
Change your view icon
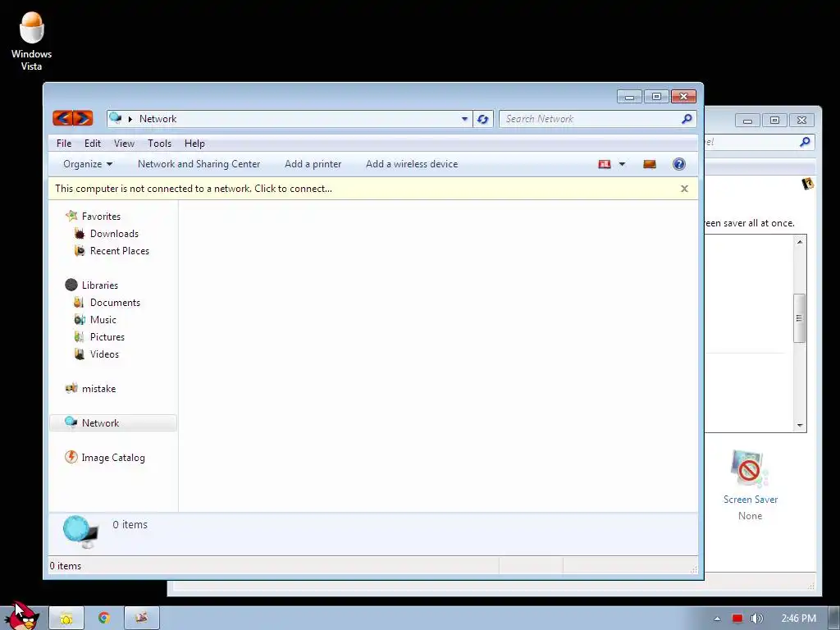(x=605, y=164)
